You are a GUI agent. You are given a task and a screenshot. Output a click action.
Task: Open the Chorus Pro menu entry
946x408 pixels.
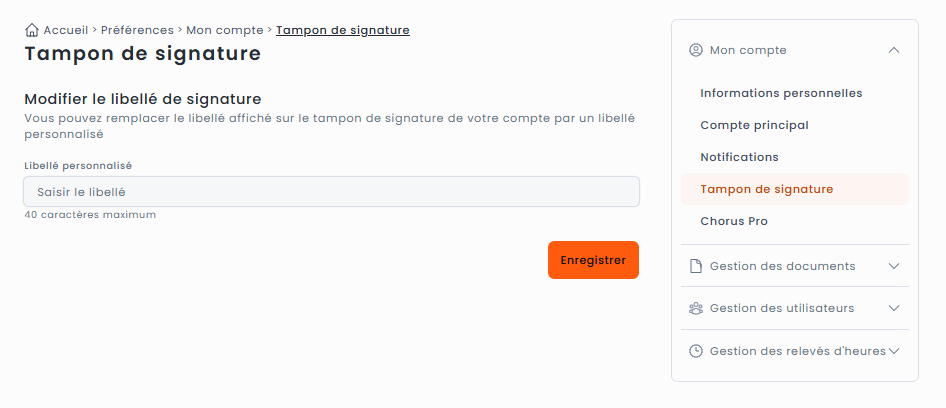734,221
